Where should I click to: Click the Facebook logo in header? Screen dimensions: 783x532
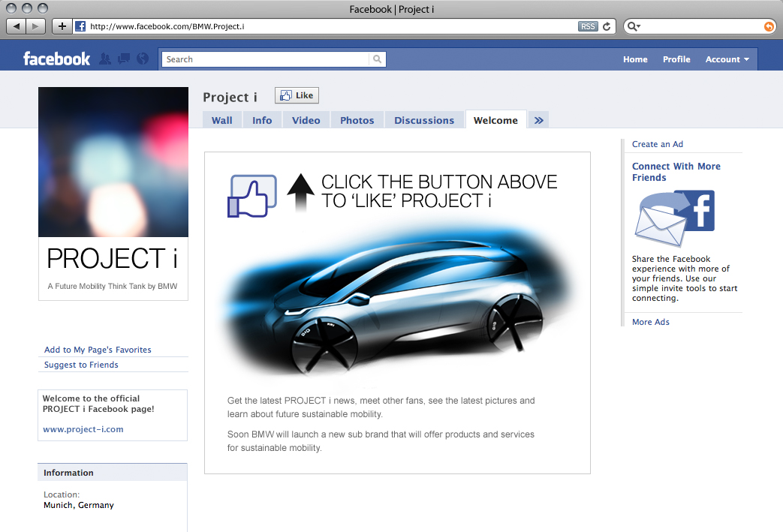(x=56, y=59)
